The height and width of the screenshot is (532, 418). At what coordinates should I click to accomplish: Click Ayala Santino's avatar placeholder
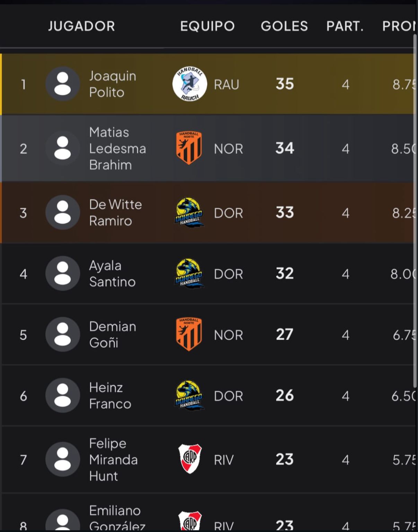point(63,274)
